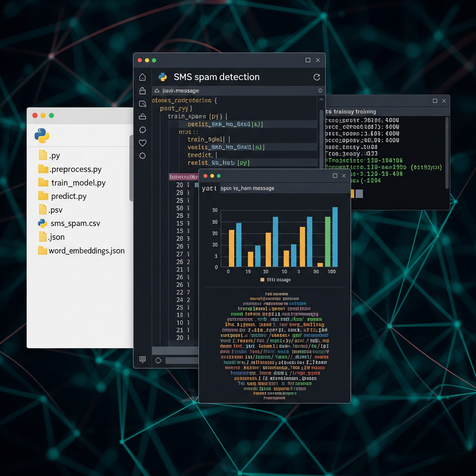Click the Python logo in the file browser header
Screen dimensions: 476x476
[x=42, y=136]
